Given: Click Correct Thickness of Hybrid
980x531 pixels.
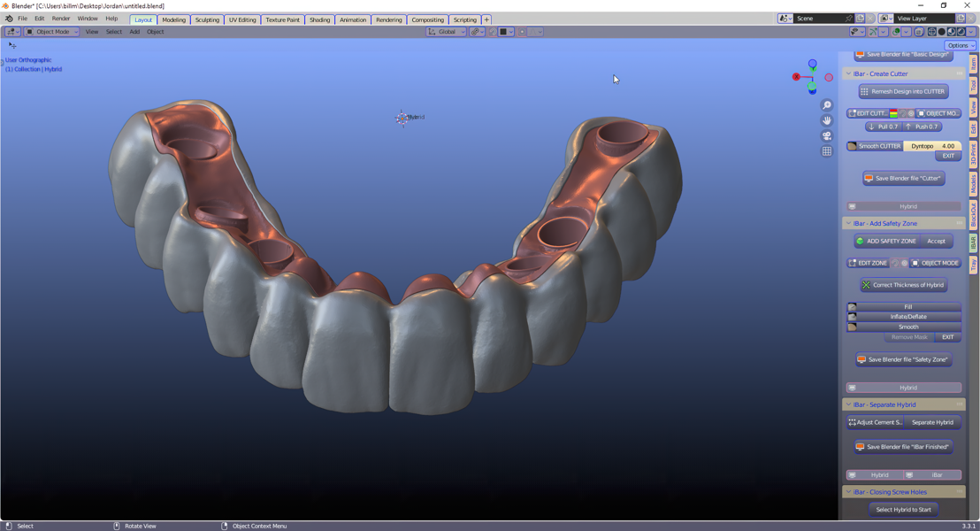Looking at the screenshot, I should [x=903, y=285].
